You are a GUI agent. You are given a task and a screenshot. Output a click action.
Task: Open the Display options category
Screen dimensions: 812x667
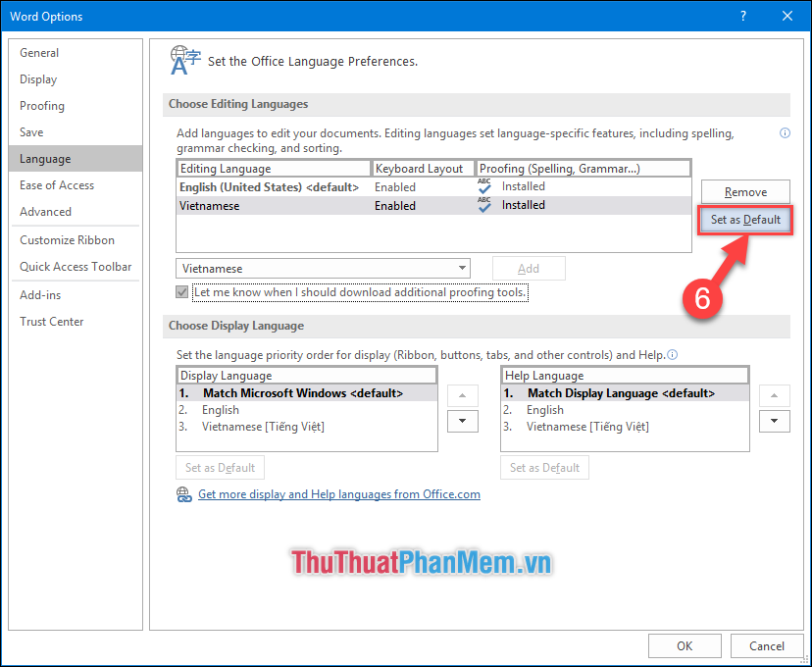click(x=76, y=79)
